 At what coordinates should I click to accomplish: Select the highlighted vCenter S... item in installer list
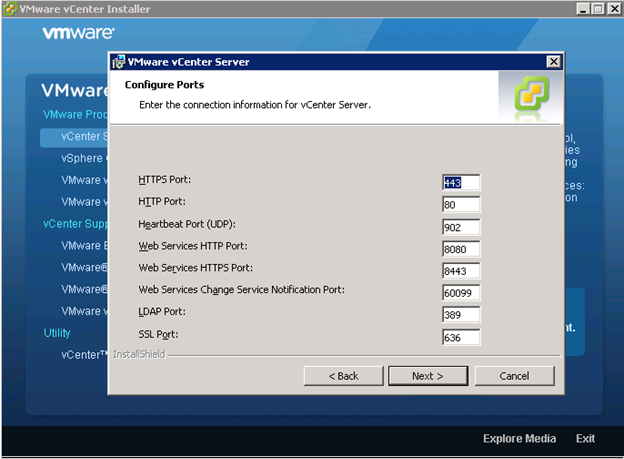tap(74, 137)
